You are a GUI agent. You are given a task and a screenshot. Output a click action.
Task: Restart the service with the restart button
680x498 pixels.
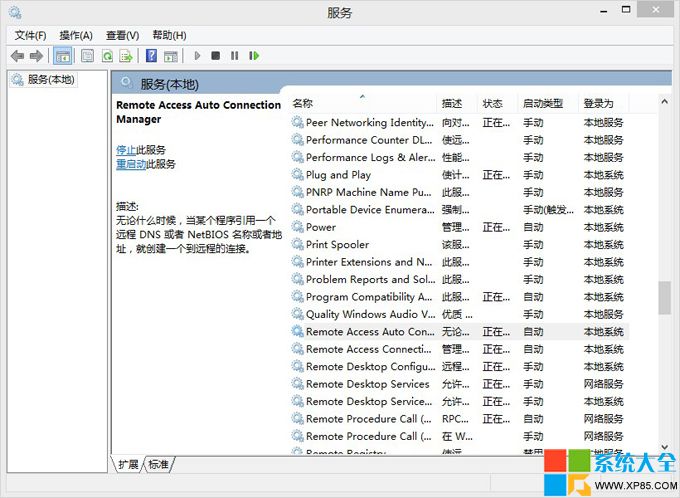[x=254, y=56]
